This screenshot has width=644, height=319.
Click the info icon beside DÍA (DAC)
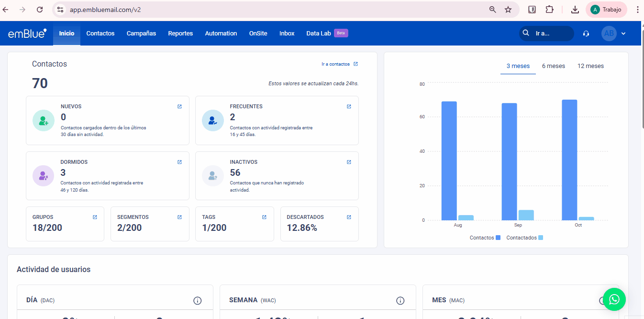pos(197,300)
